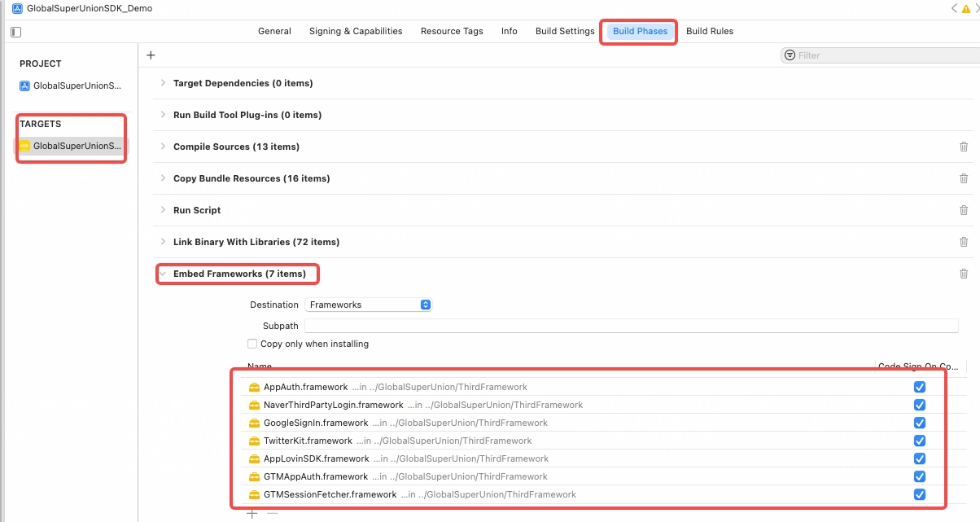Expand the Compile Sources phase

pyautogui.click(x=163, y=147)
